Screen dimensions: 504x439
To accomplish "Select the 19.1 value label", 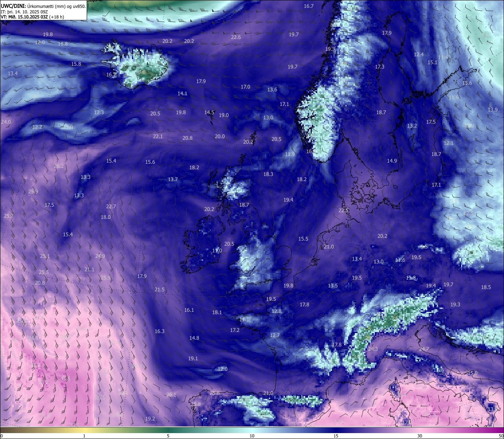I will pyautogui.click(x=193, y=359).
